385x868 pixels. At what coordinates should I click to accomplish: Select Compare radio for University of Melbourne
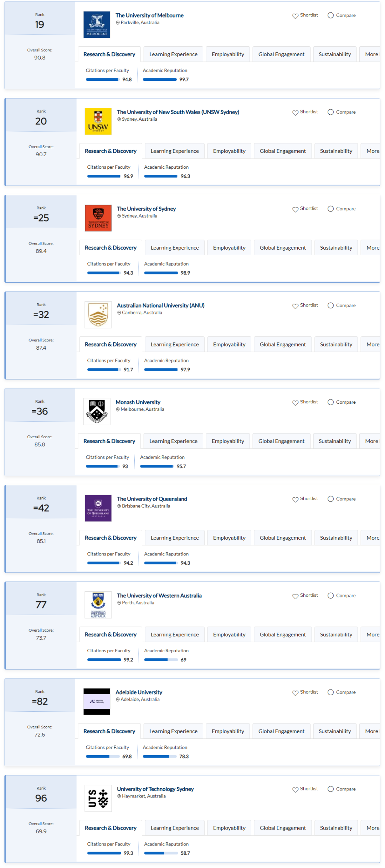coord(330,15)
